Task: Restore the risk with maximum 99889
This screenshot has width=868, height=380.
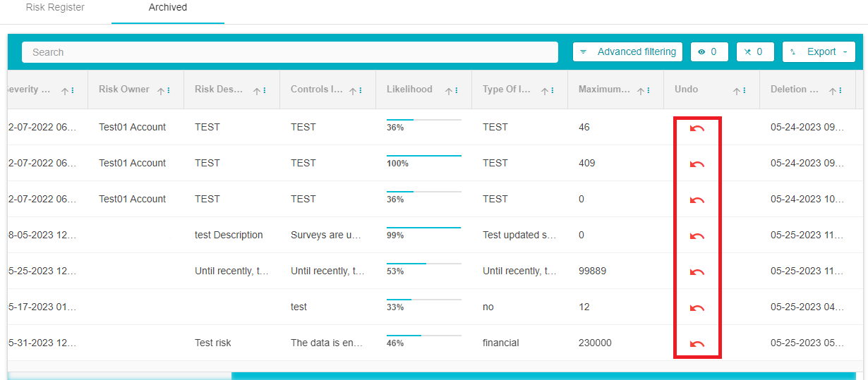Action: tap(697, 271)
